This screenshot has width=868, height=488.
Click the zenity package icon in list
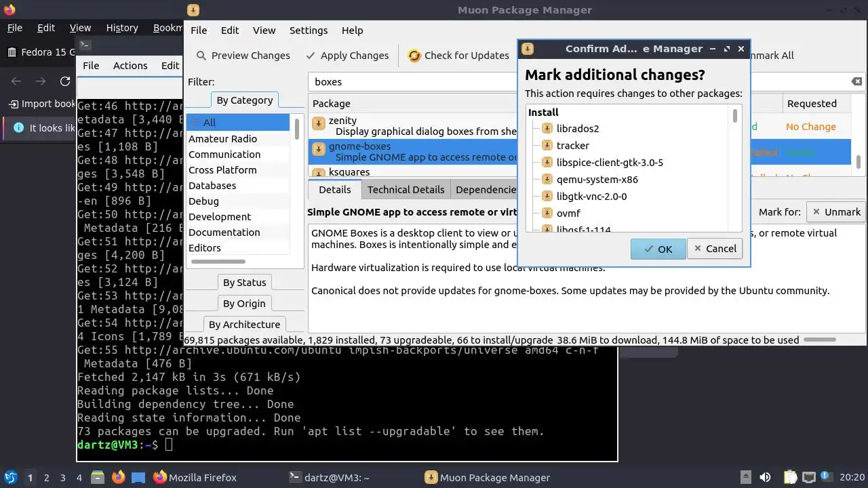point(319,123)
